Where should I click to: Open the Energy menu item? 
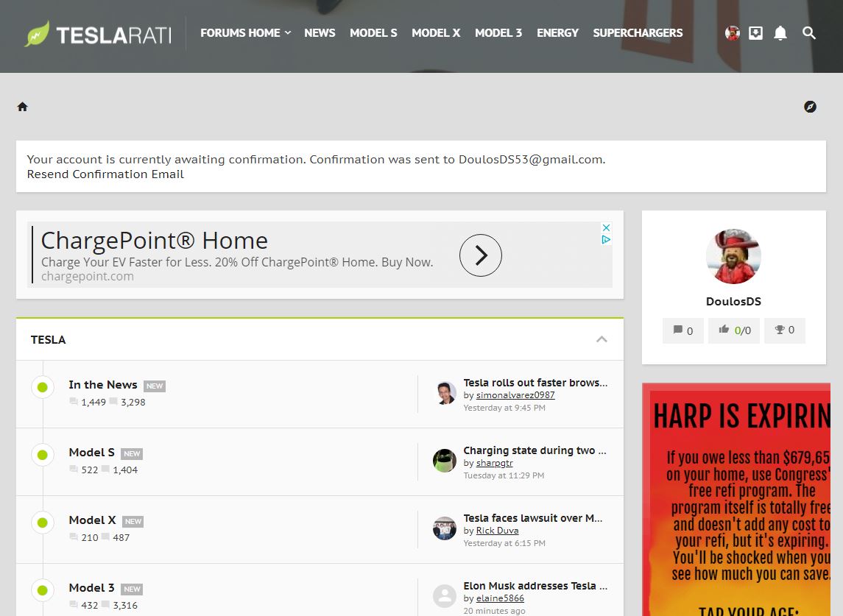coord(557,33)
